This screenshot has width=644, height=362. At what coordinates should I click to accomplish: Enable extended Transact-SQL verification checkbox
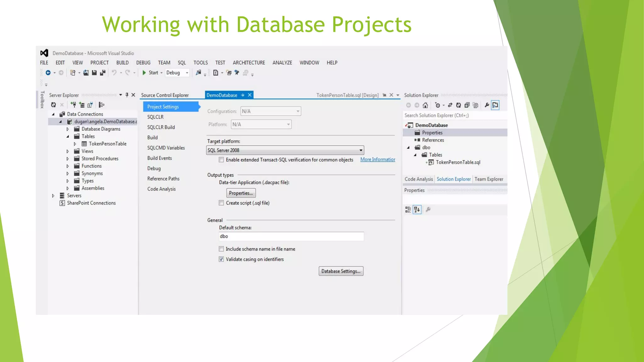click(221, 160)
